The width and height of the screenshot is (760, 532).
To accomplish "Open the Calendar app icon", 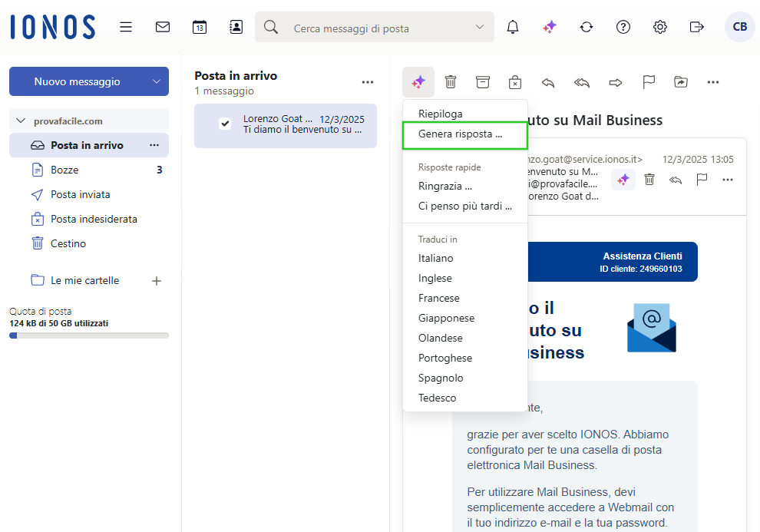I will click(199, 27).
